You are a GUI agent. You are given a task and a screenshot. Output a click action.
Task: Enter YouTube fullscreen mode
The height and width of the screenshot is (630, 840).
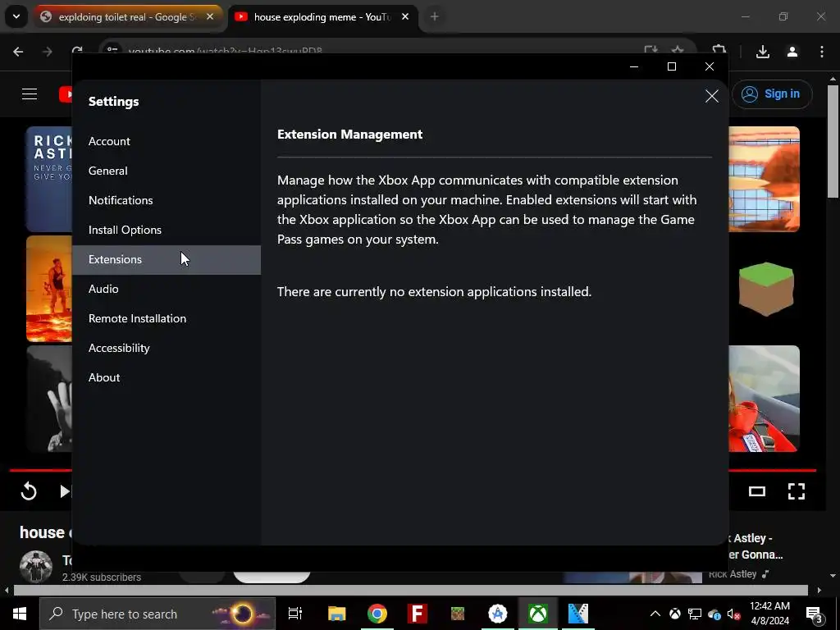pyautogui.click(x=796, y=491)
